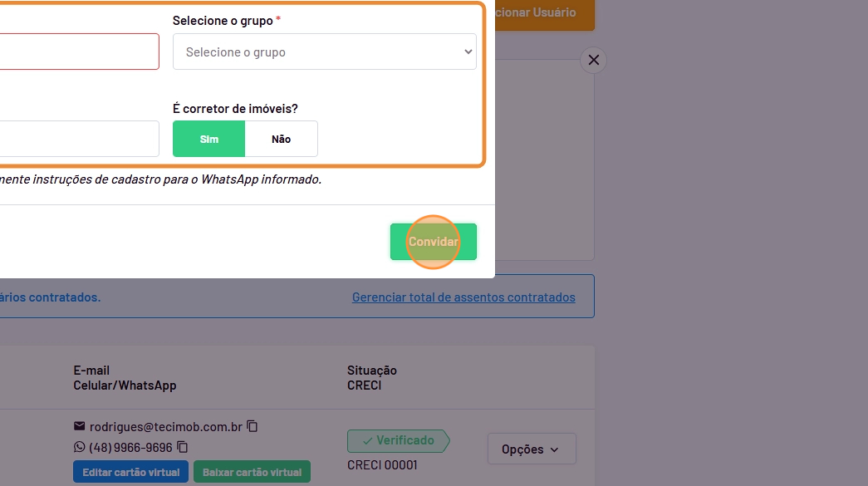Select Sim for corretor de imóveis
Screen dimensions: 868x486
[209, 139]
